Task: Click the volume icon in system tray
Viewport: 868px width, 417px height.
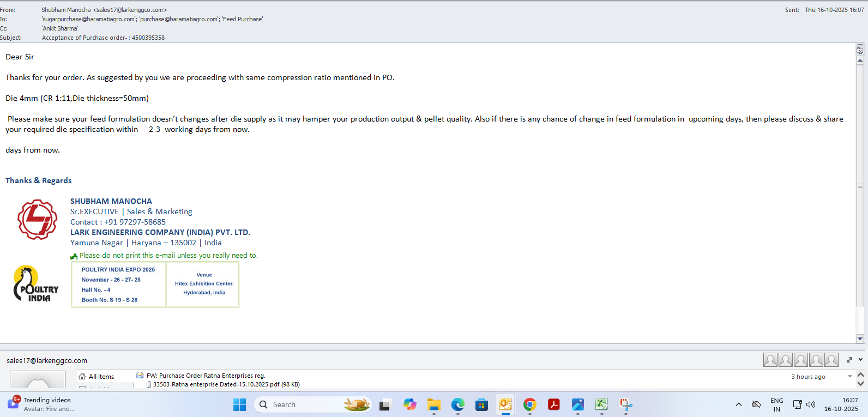Action: 811,404
